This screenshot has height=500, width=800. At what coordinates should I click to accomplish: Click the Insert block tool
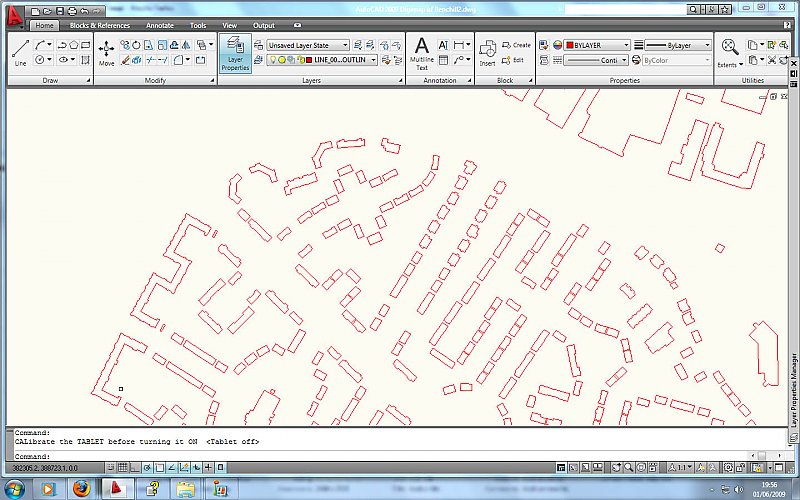(487, 51)
